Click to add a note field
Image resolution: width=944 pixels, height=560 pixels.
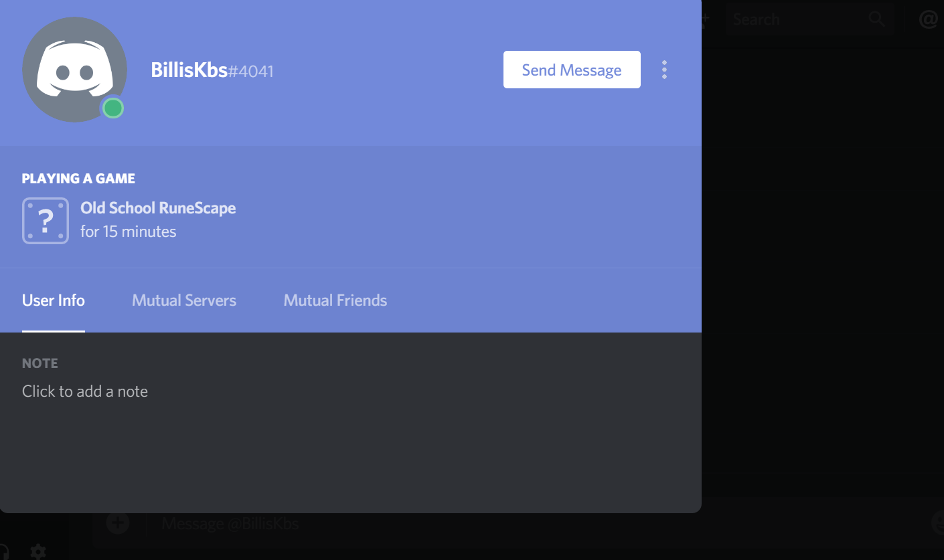85,391
